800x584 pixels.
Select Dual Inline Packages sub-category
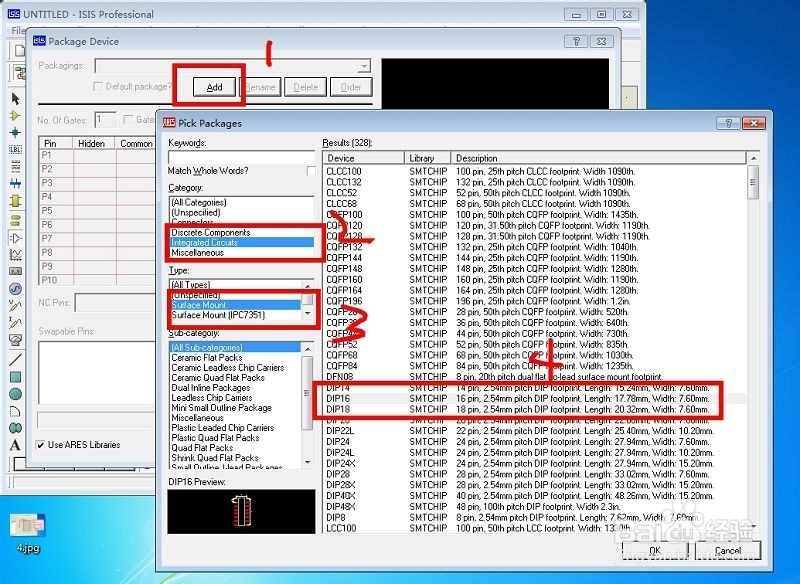click(211, 388)
